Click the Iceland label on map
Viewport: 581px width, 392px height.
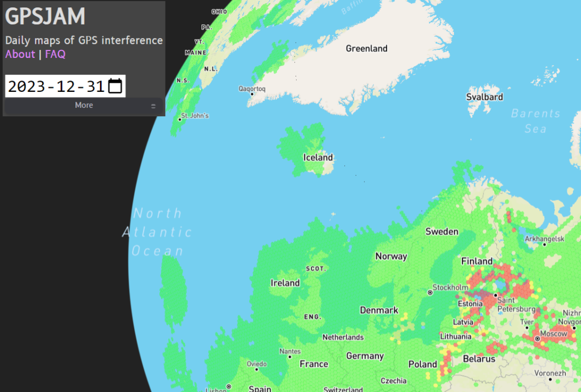(x=318, y=158)
